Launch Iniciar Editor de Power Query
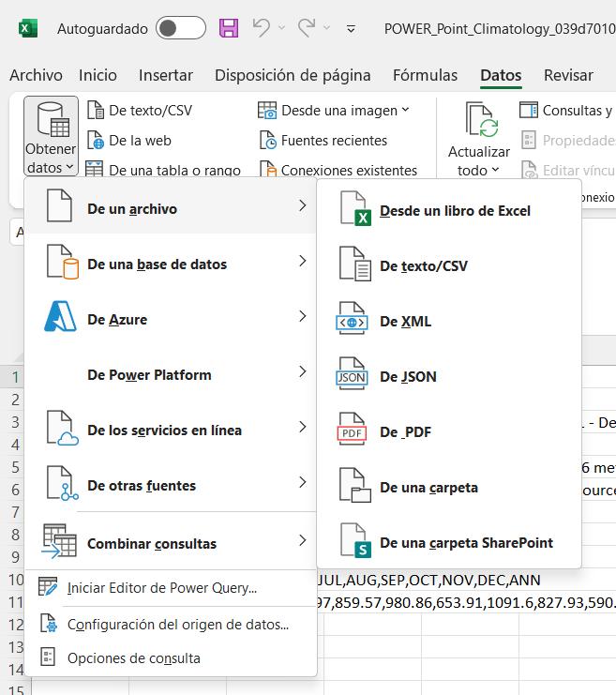Viewport: 616px width, 695px height. 171,588
